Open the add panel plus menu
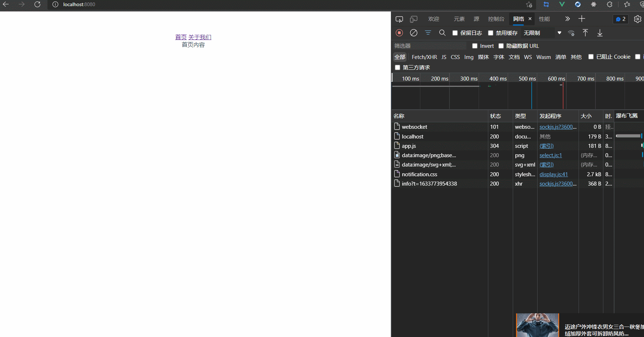Viewport: 644px width, 337px height. click(x=581, y=19)
